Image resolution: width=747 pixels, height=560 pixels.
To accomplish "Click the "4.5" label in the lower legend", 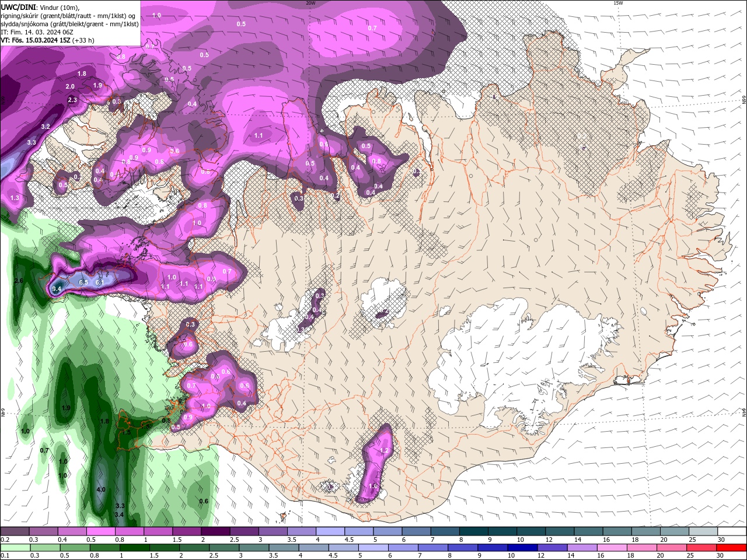I will (333, 556).
